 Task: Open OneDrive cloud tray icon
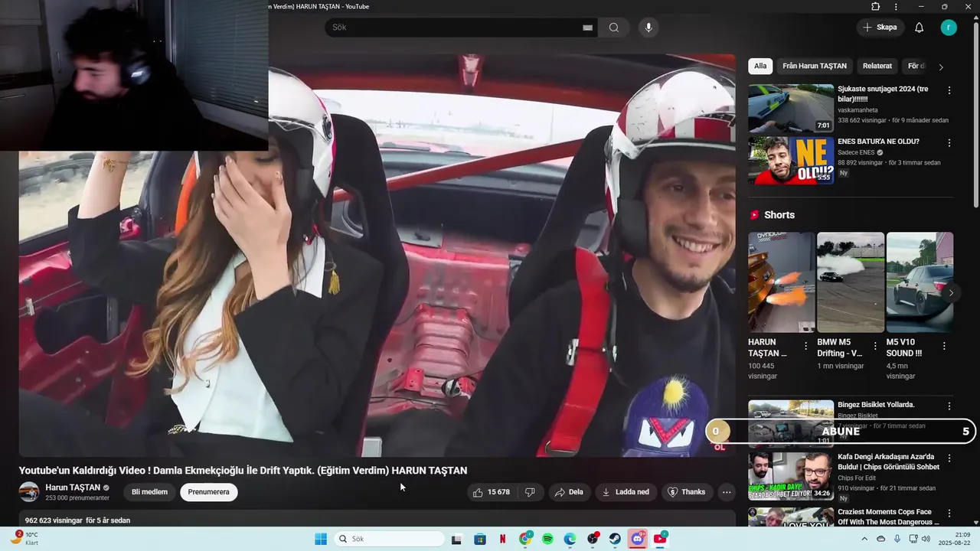tap(881, 539)
